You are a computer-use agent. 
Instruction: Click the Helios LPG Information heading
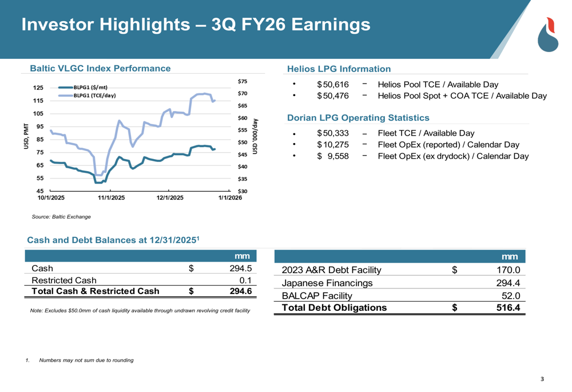pos(339,69)
